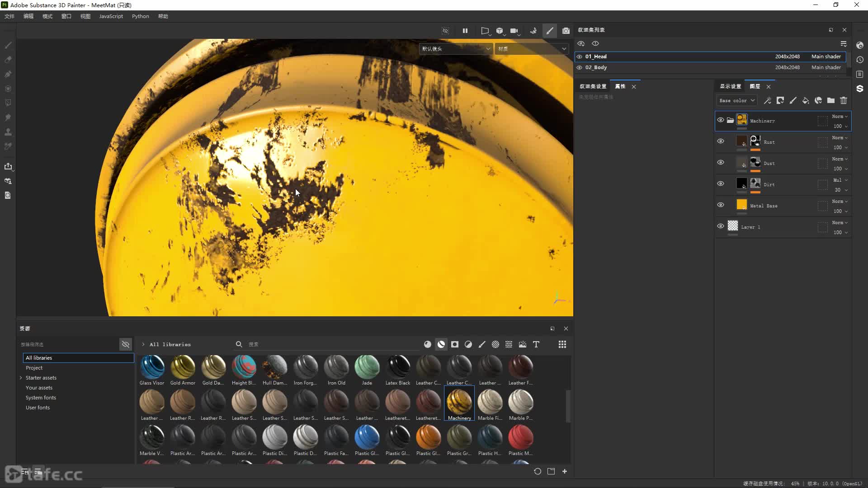Switch asset view with grid icon

point(562,344)
